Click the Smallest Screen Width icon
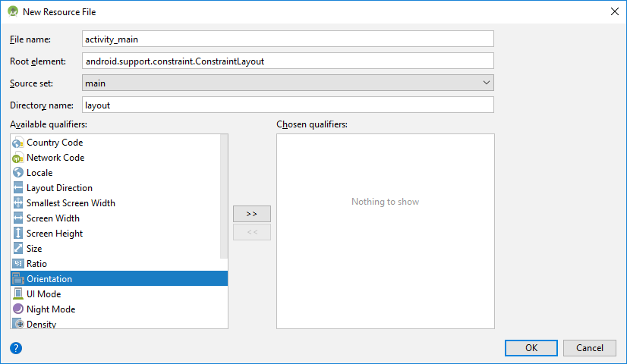 [x=18, y=203]
